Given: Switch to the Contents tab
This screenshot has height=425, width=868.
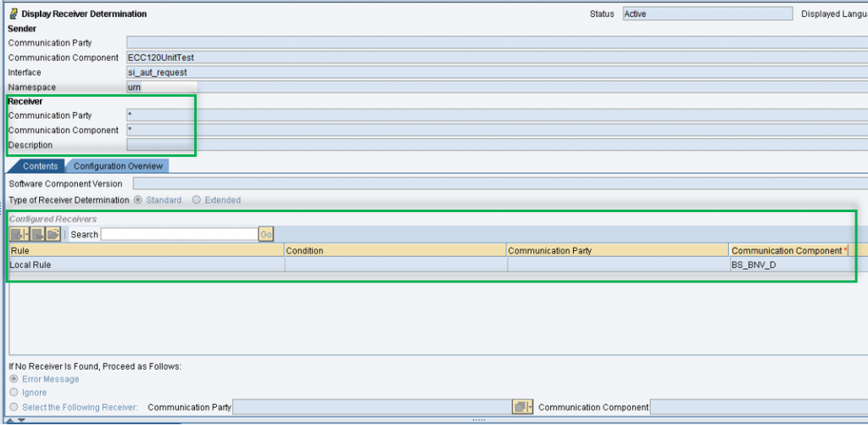Looking at the screenshot, I should coord(40,166).
